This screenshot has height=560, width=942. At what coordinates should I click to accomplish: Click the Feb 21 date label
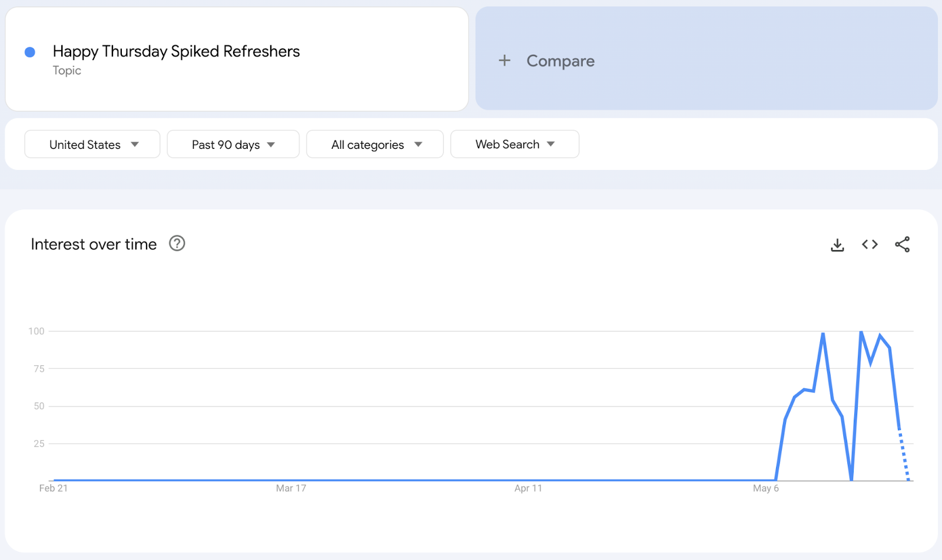pos(54,488)
